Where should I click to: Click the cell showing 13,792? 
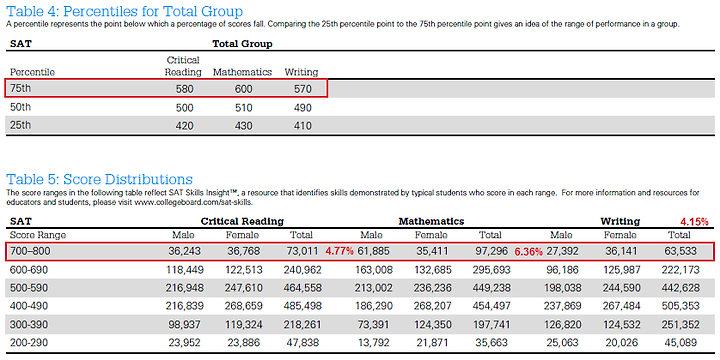(374, 343)
